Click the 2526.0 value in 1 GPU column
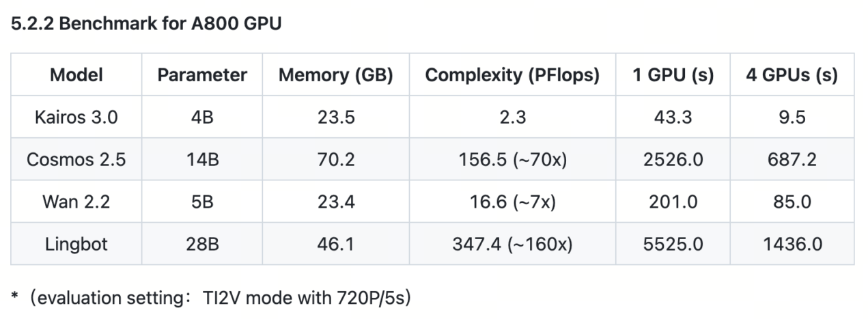This screenshot has height=319, width=868. coord(672,159)
